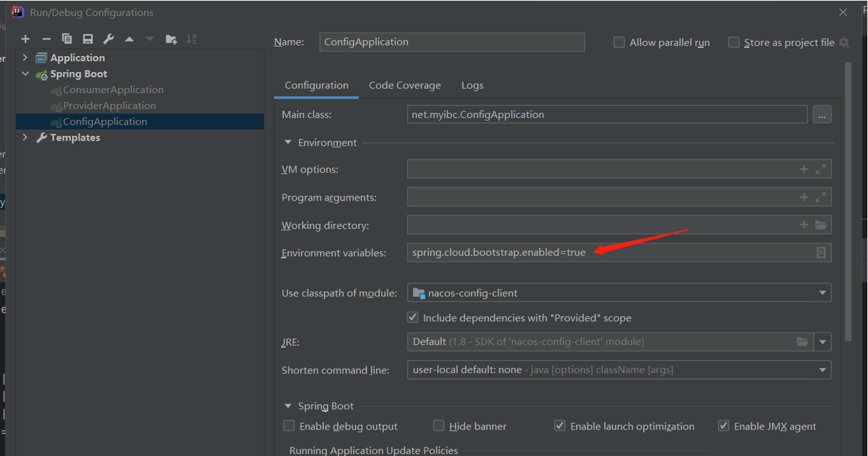868x456 pixels.
Task: Add a new configuration with the plus icon
Action: click(25, 40)
